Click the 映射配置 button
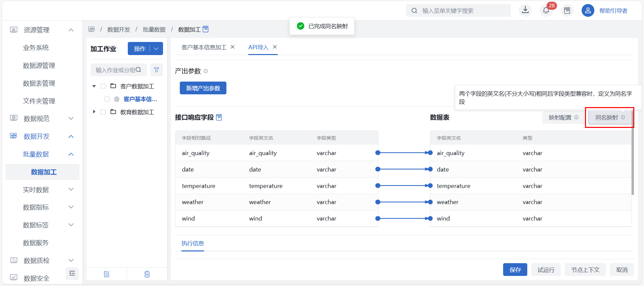 tap(563, 117)
